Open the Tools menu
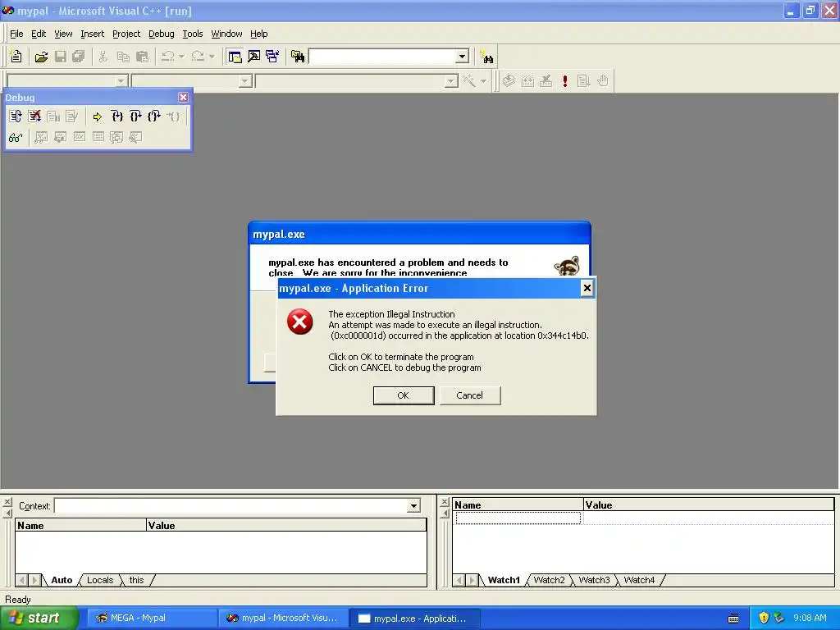840x630 pixels. [193, 34]
